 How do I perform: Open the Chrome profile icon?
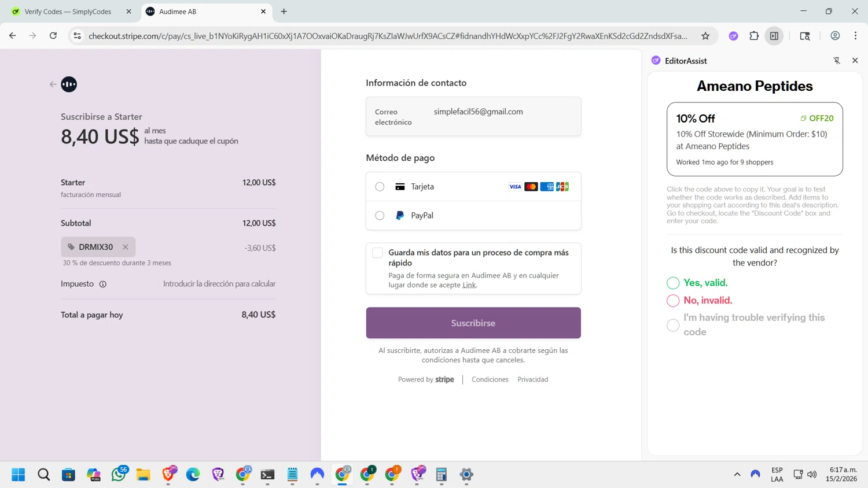(x=835, y=36)
